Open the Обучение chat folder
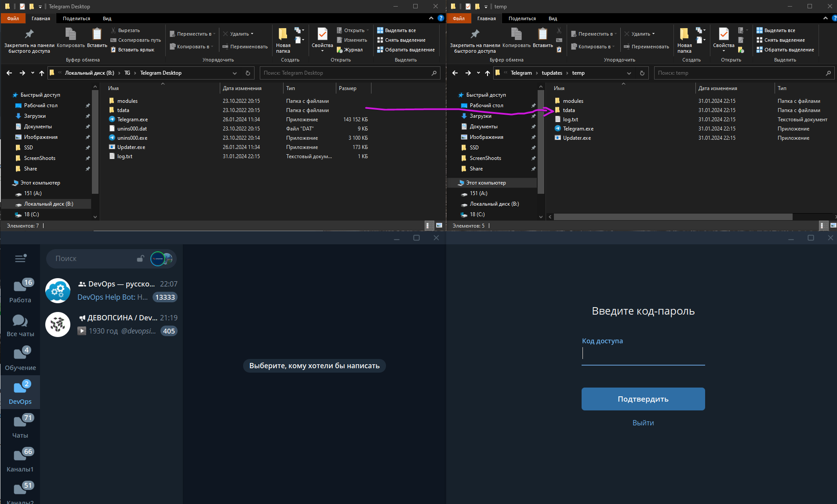 20,359
